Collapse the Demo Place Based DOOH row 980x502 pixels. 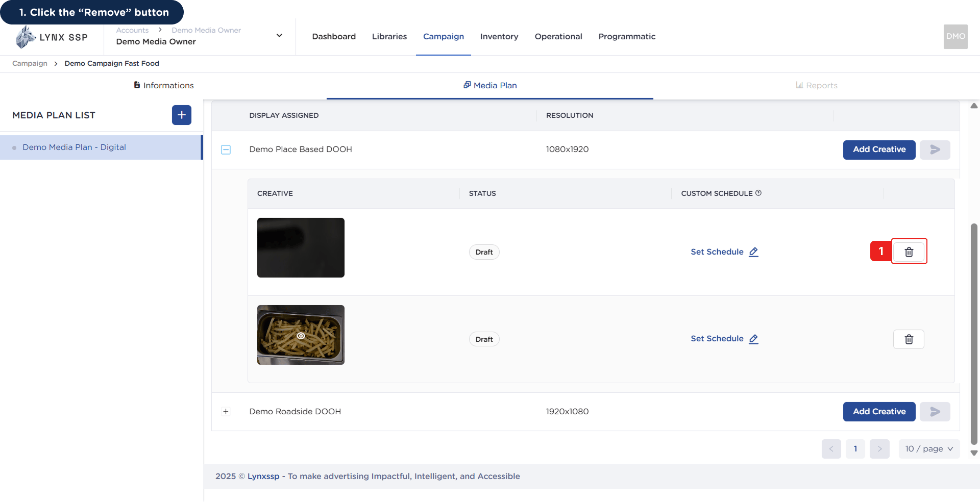[226, 149]
